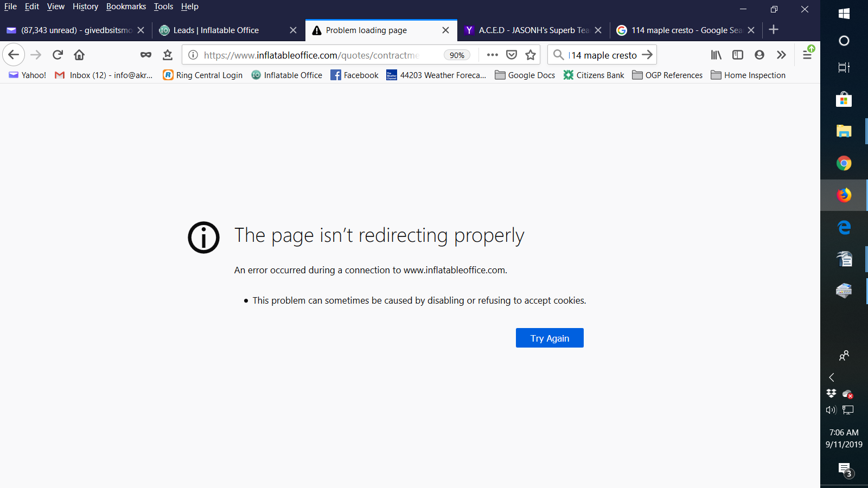Screen dimensions: 868x488
Task: Open Google Chrome from the taskbar
Action: pos(844,163)
